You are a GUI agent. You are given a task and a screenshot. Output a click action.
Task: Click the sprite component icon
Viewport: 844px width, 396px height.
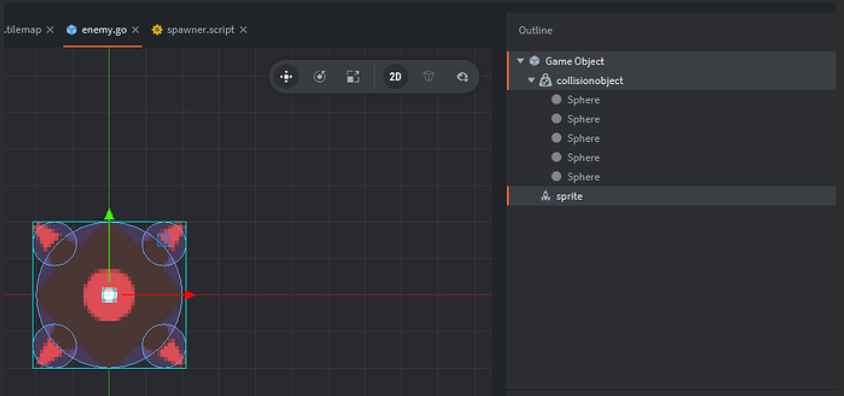545,196
